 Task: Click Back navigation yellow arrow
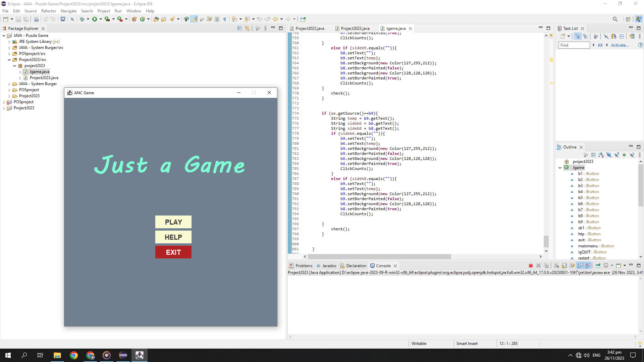pos(275,19)
